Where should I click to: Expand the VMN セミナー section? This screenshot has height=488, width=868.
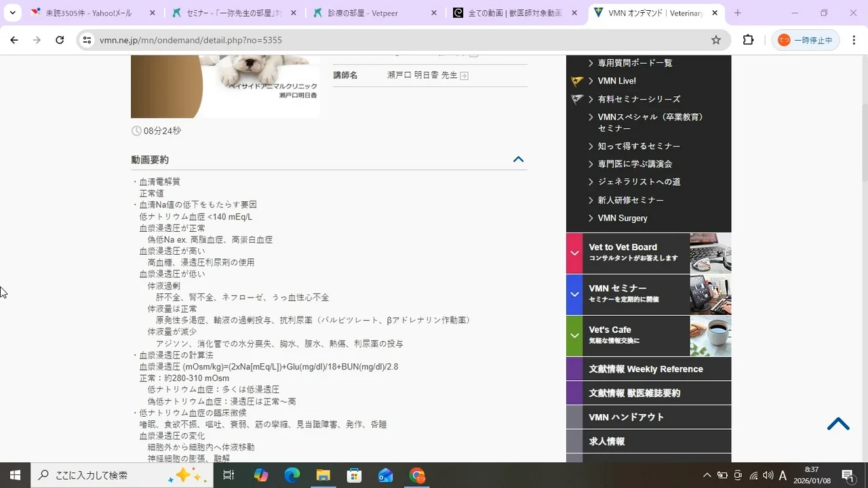574,295
